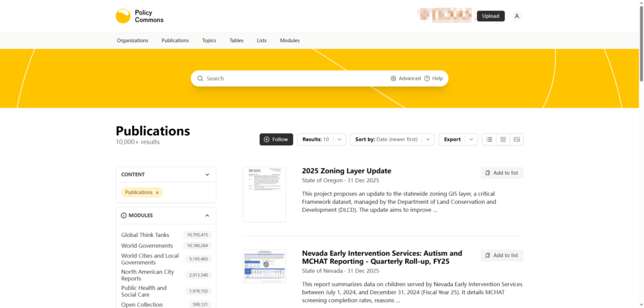Switch to image card view icon

(517, 140)
